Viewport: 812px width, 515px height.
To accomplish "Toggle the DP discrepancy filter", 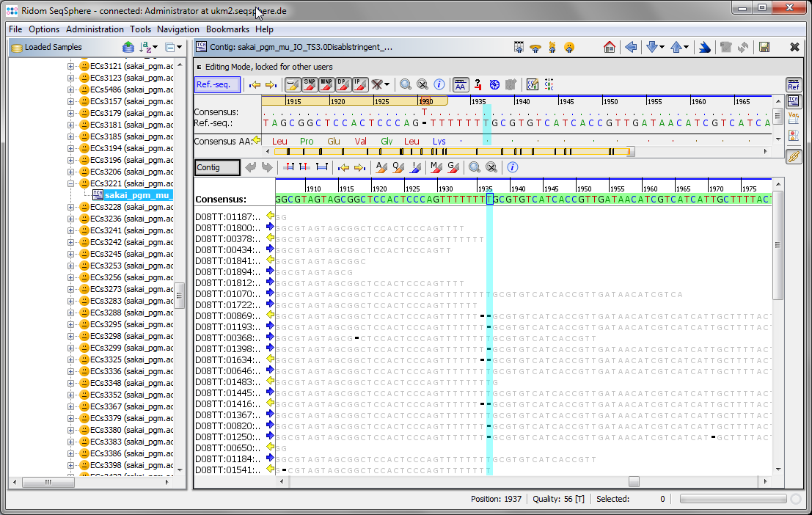I will click(343, 84).
